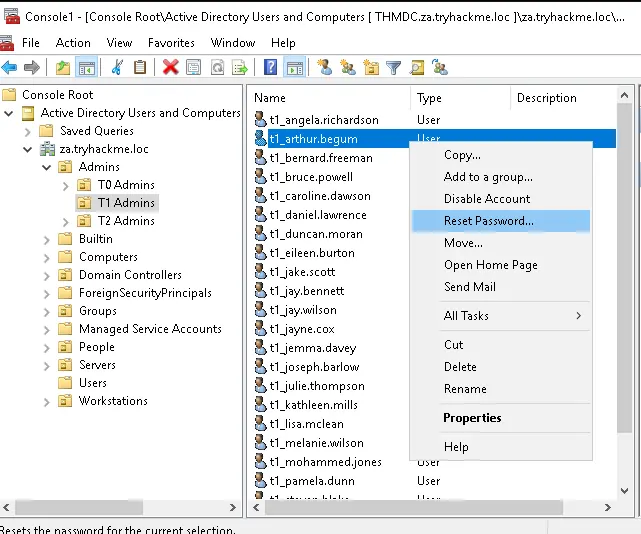
Task: Expand the T0 Admins node
Action: pyautogui.click(x=65, y=186)
